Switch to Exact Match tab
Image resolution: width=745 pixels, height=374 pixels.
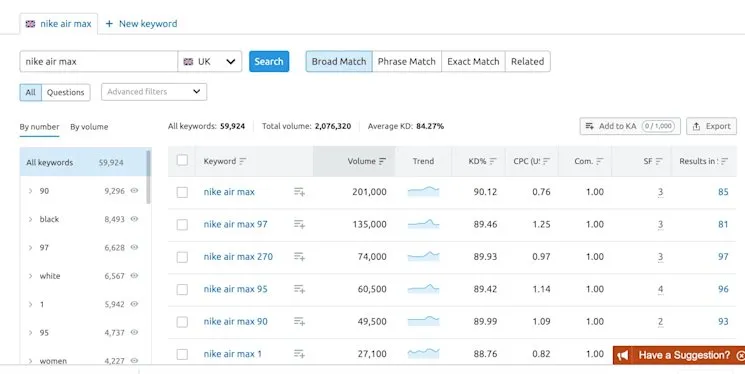pyautogui.click(x=473, y=61)
